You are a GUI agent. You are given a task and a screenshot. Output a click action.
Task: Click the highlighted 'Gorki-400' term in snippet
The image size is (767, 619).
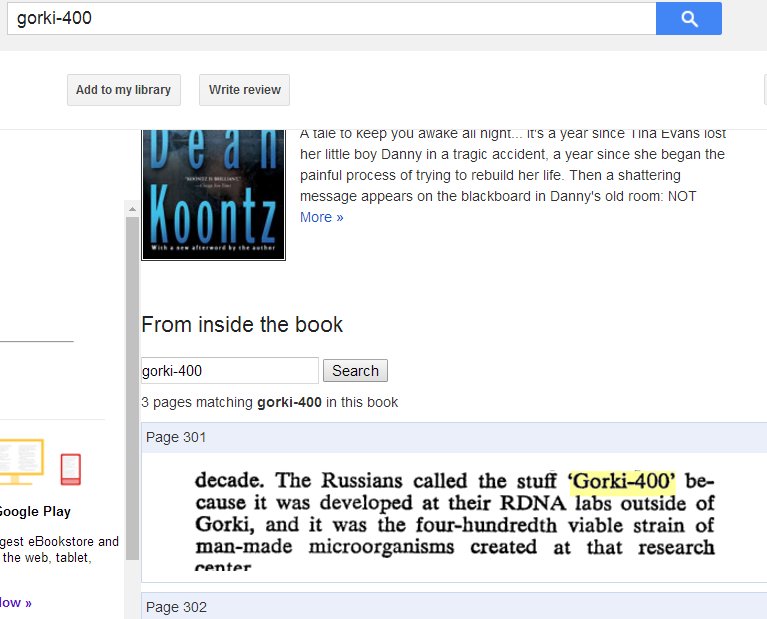tap(622, 482)
